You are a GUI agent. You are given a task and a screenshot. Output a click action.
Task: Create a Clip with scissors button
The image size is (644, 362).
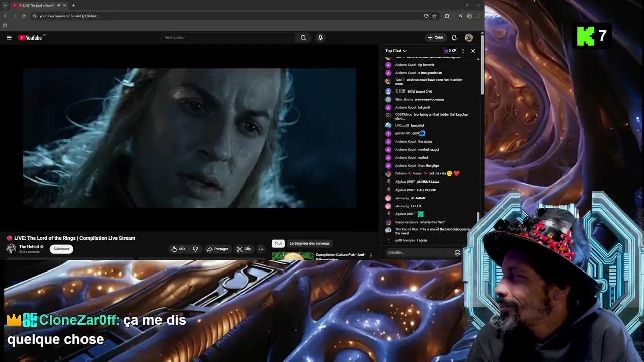pyautogui.click(x=244, y=249)
